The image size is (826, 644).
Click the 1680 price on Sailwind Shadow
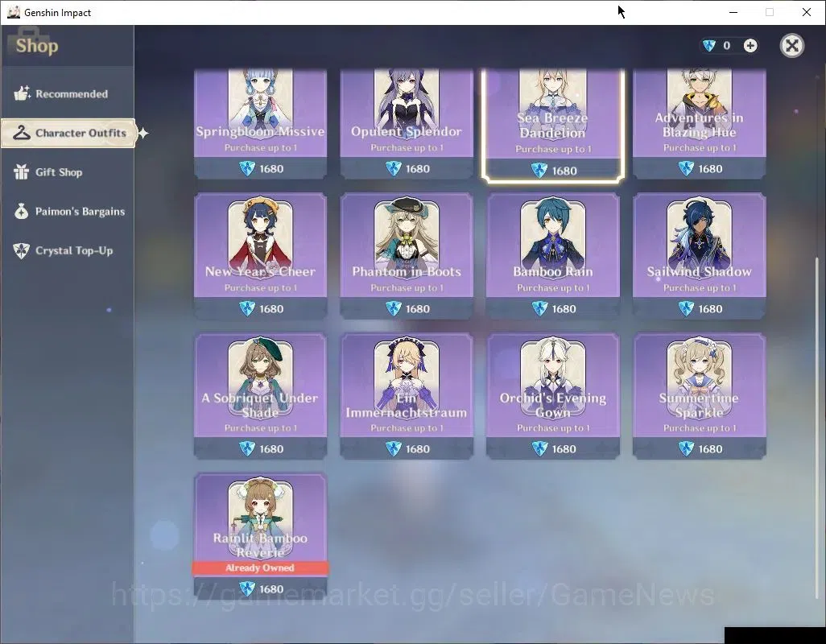tap(710, 309)
